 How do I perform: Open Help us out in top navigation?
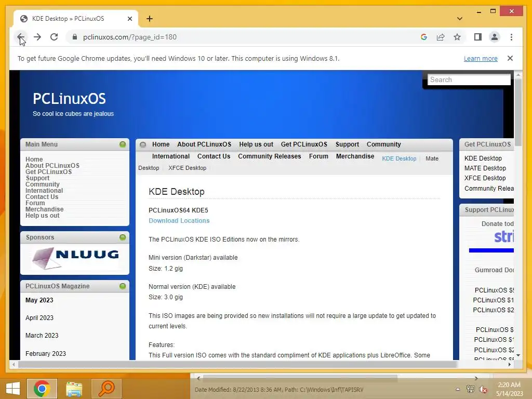[x=256, y=144]
